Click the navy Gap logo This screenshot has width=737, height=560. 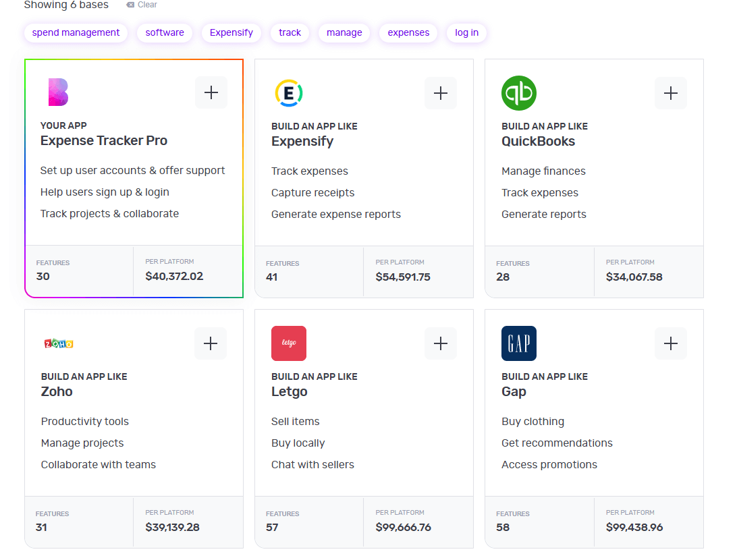[x=519, y=343]
